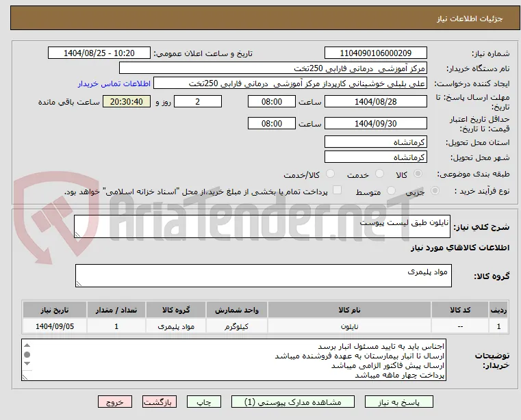
Task: Click the price validity time 08:00 field
Action: pos(272,124)
